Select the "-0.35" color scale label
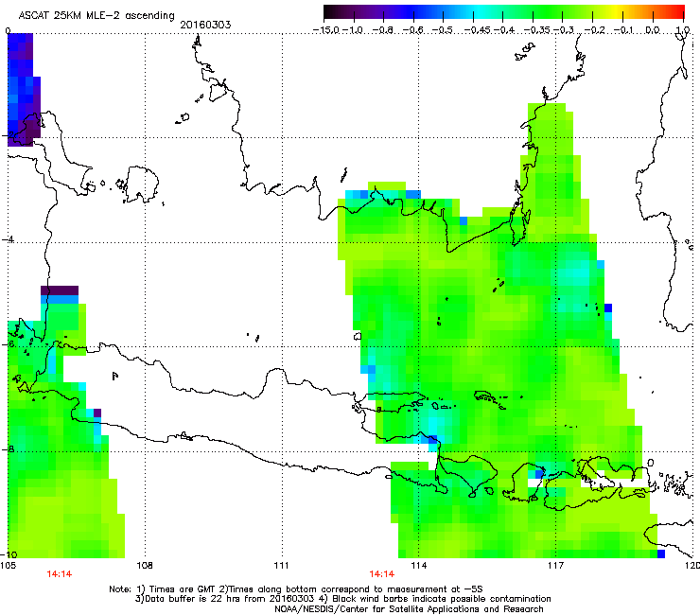This screenshot has height=615, width=700. click(537, 30)
